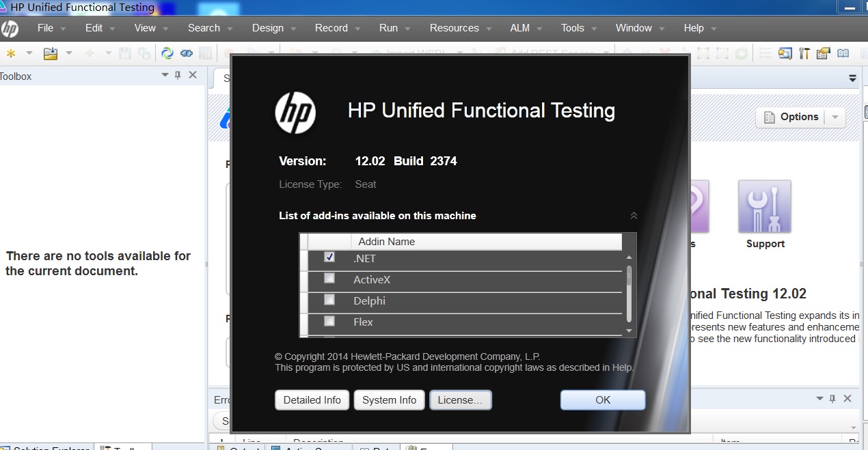Click the blue link-shaped toolbar icon
868x450 pixels.
(187, 53)
